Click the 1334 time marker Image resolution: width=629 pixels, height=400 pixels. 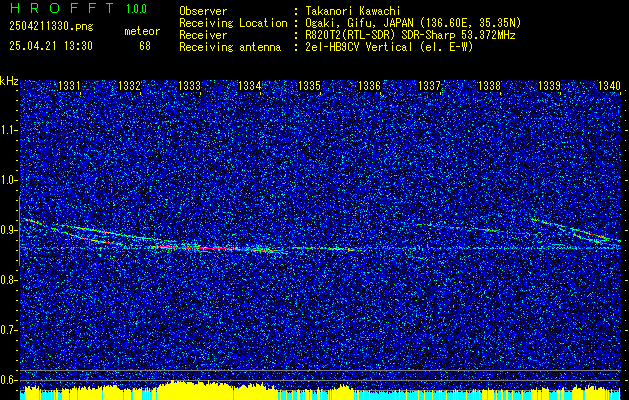250,85
